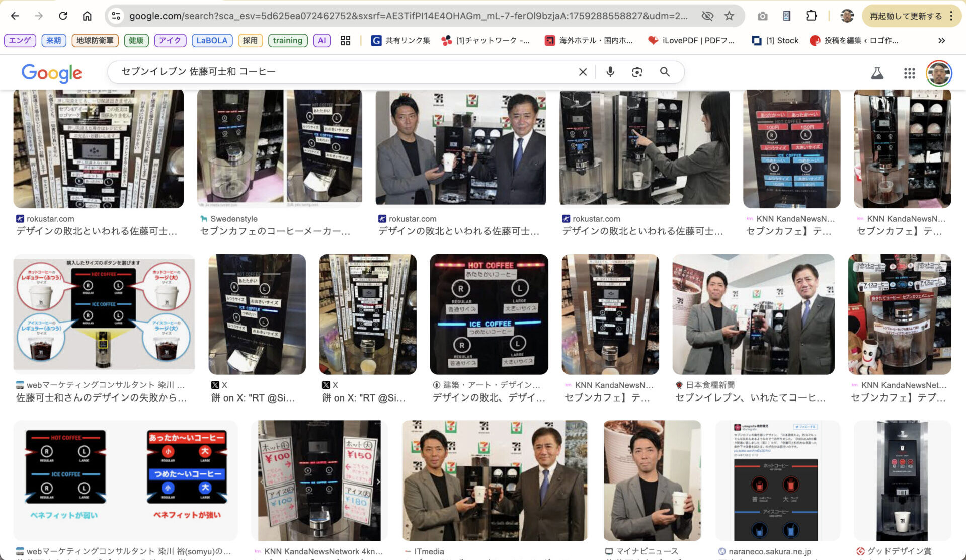The height and width of the screenshot is (560, 966).
Task: Show hidden bookmarks with chevron
Action: click(x=941, y=40)
